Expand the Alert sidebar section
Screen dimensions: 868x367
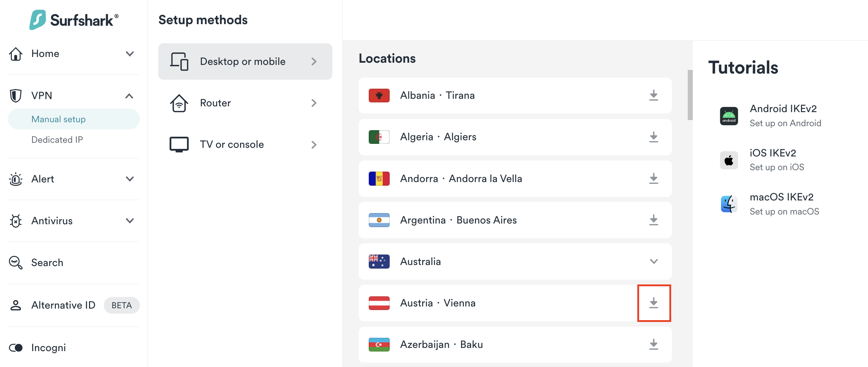(130, 179)
